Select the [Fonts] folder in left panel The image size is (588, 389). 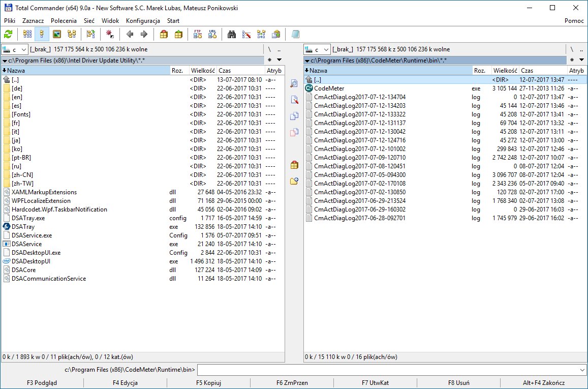click(142, 114)
